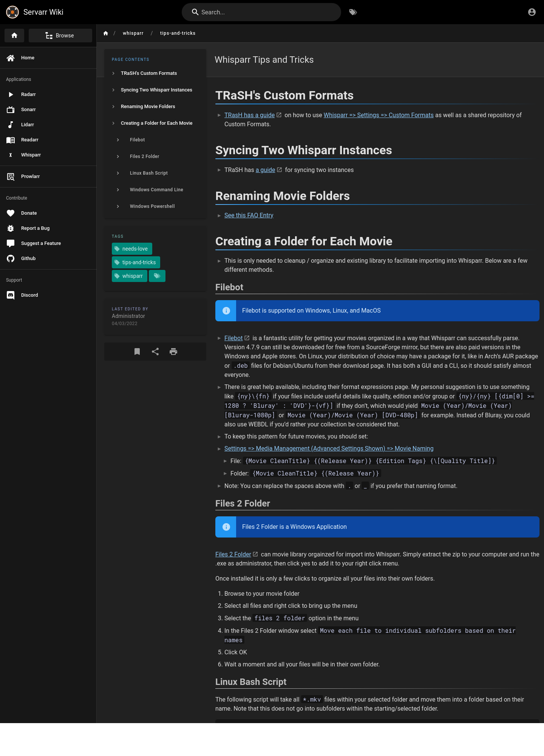Viewport: 544px width, 756px height.
Task: Share this page with the share icon
Action: 155,352
